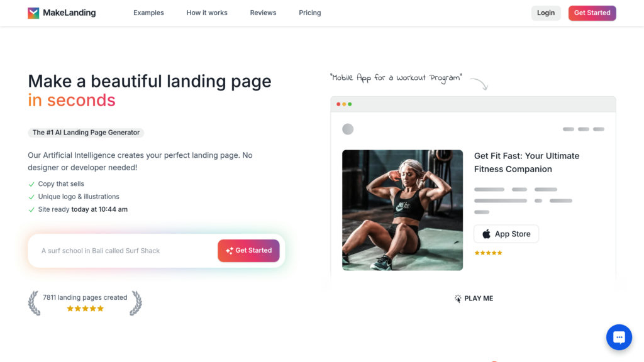Open the Reviews nav link
Viewport: 644px width, 362px height.
tap(264, 13)
